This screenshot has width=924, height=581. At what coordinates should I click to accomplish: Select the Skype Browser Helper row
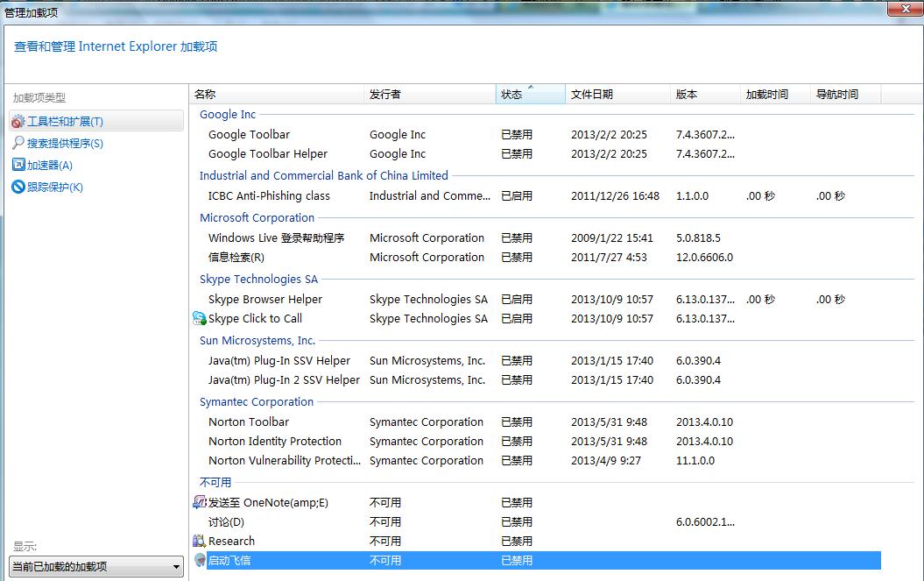(x=265, y=300)
